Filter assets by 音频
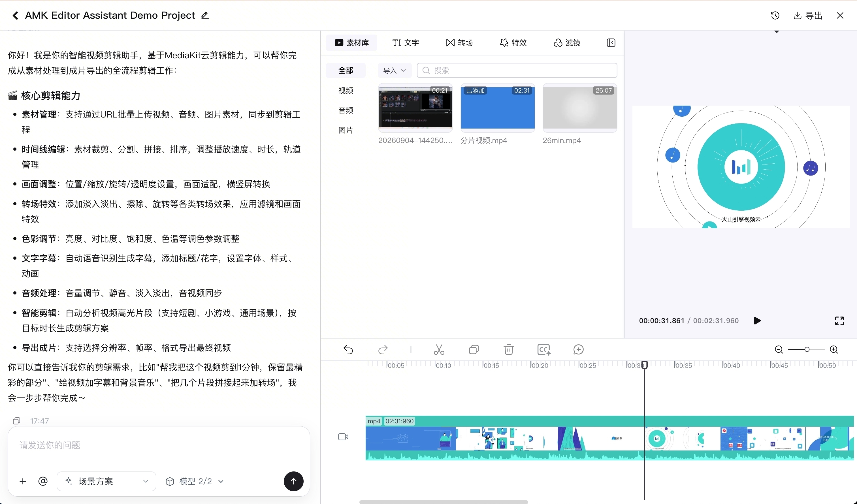Viewport: 857px width, 504px height. pyautogui.click(x=346, y=110)
